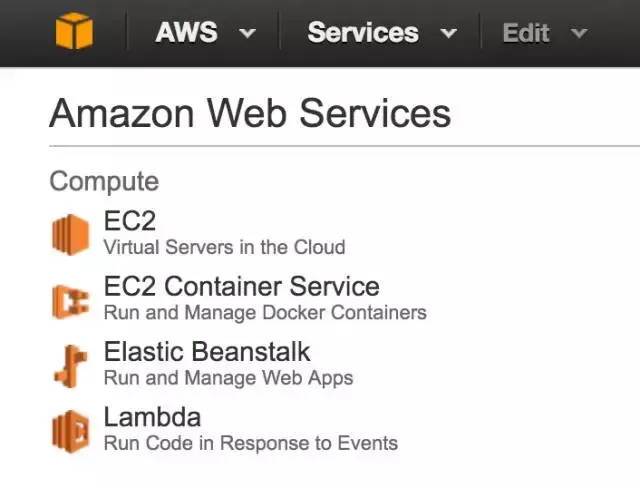Click the Lambda service icon
The height and width of the screenshot is (488, 640).
point(70,431)
